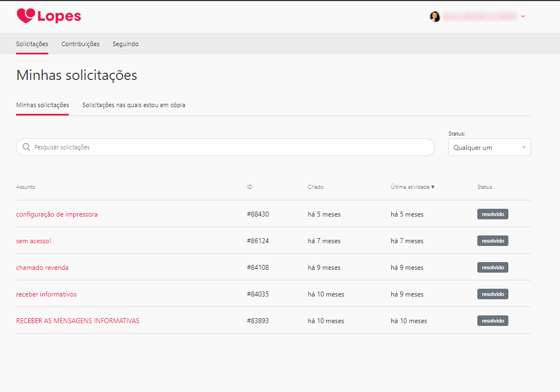560x392 pixels.
Task: Switch to Seguindo tab
Action: tap(125, 44)
